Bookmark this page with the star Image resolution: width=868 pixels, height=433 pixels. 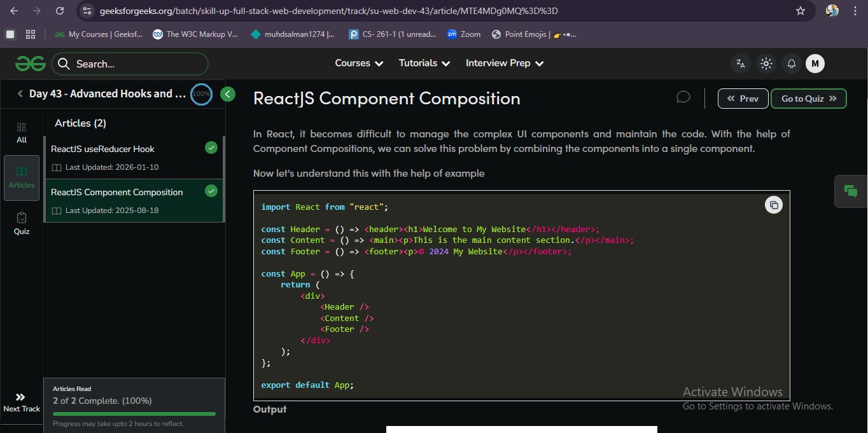(x=801, y=11)
